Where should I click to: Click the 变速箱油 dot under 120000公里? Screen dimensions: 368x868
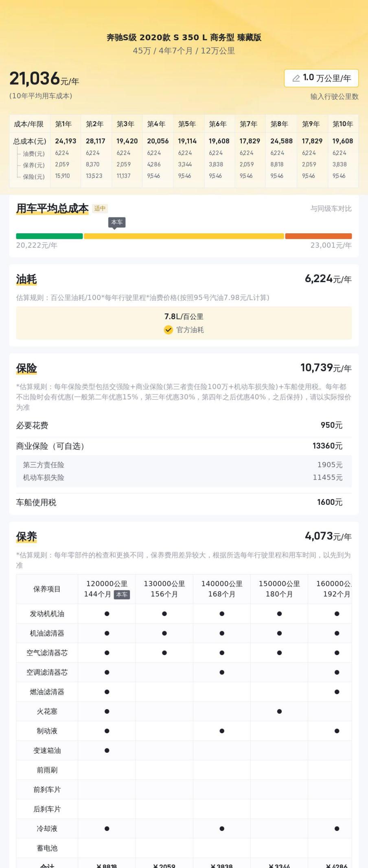pyautogui.click(x=107, y=750)
